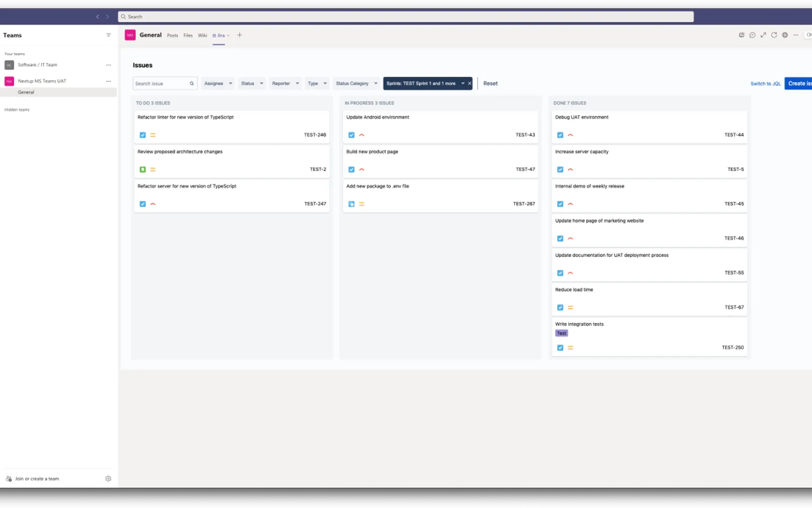Open more options for Nextup MS Teams UAT

click(108, 81)
